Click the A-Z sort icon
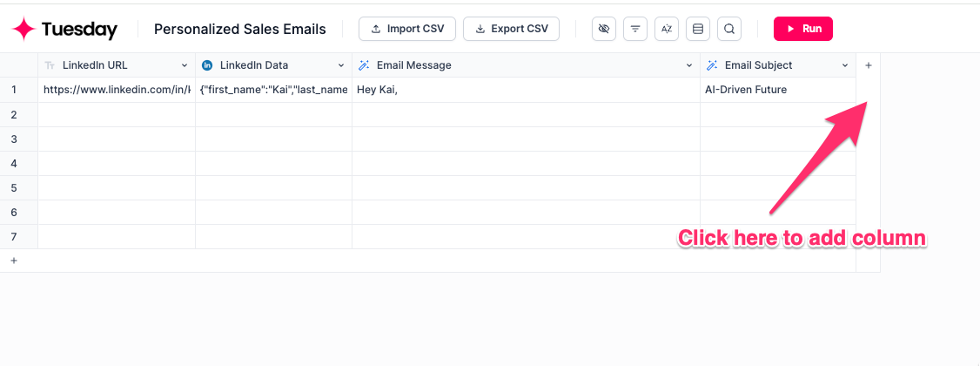This screenshot has width=980, height=366. pyautogui.click(x=667, y=29)
